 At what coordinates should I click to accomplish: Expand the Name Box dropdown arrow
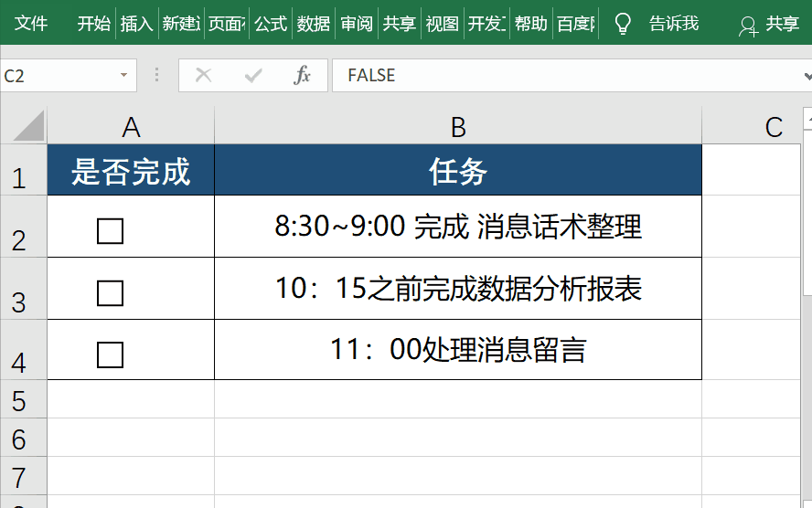[123, 76]
